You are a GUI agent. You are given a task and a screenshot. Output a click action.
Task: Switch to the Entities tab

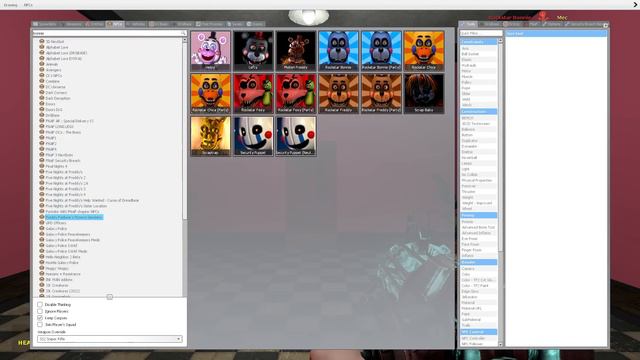click(x=95, y=24)
